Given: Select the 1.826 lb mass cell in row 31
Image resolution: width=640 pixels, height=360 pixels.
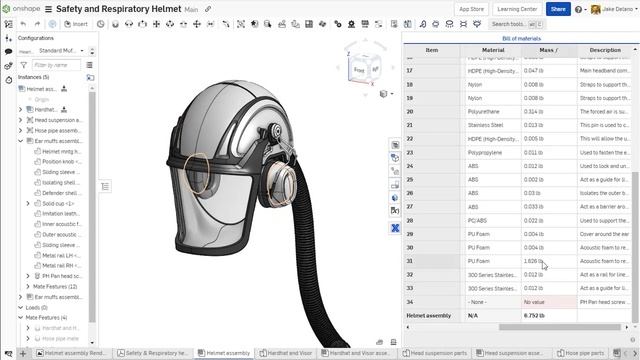Looking at the screenshot, I should (x=549, y=261).
